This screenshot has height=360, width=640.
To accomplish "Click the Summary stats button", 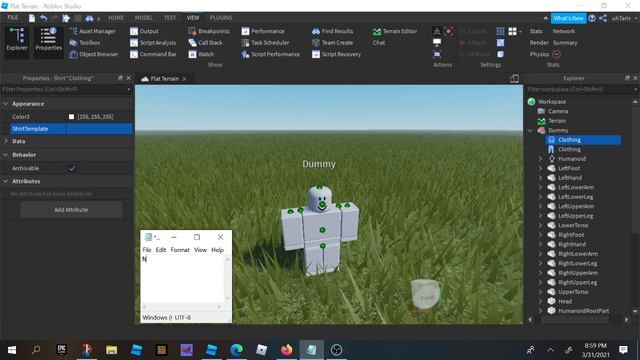I will pyautogui.click(x=565, y=42).
